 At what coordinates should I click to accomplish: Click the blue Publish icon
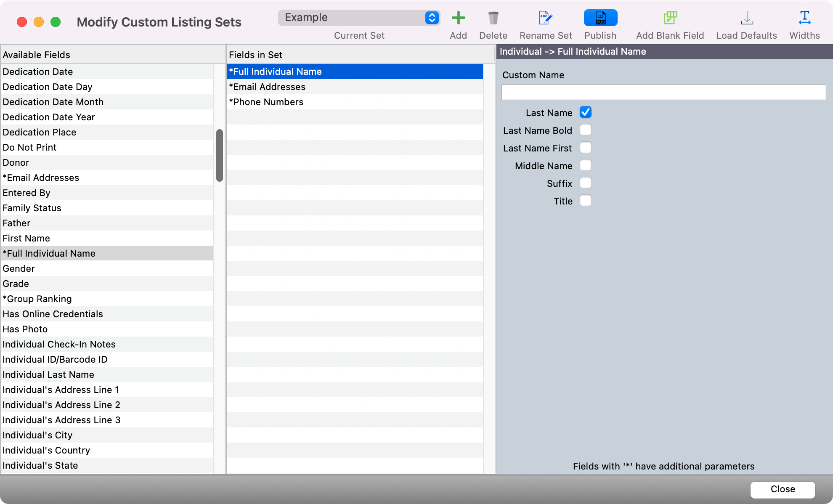(600, 18)
